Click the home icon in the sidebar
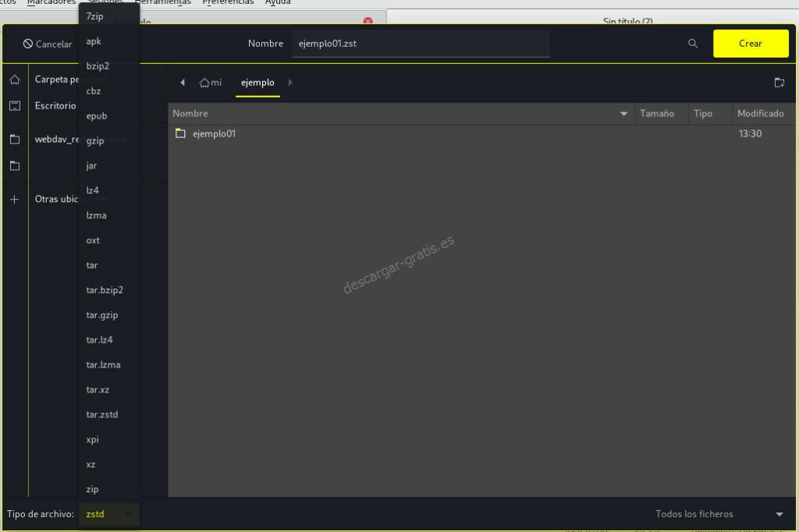 click(x=14, y=80)
